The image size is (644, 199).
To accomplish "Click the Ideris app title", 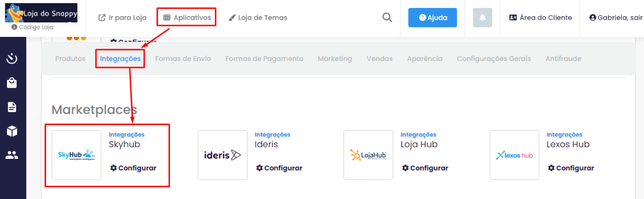I will tap(267, 144).
